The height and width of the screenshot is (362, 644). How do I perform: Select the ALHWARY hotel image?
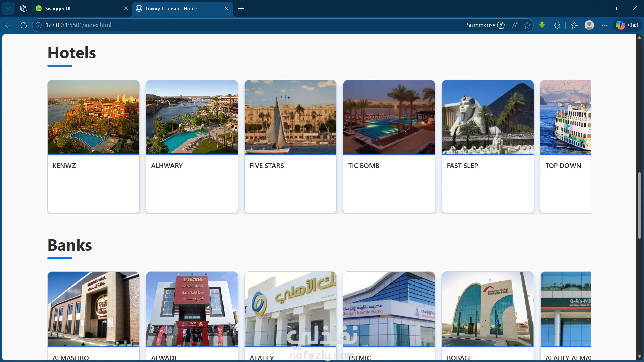pyautogui.click(x=192, y=117)
